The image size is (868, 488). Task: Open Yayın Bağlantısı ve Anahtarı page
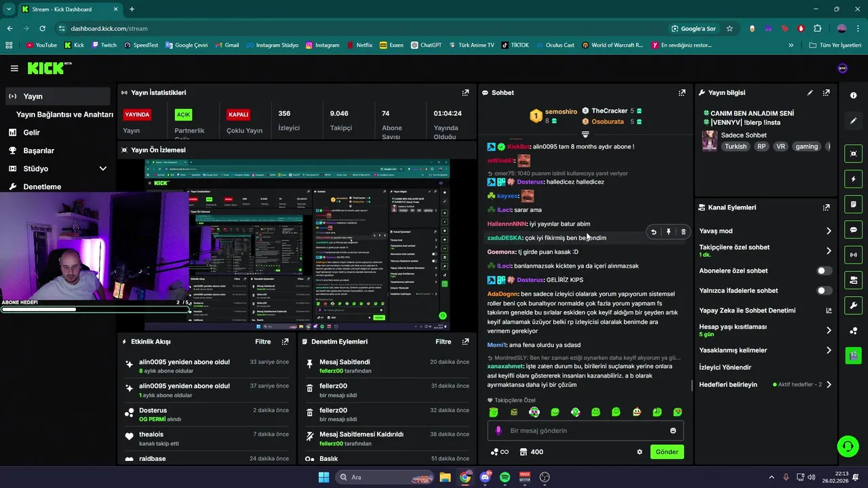click(64, 115)
